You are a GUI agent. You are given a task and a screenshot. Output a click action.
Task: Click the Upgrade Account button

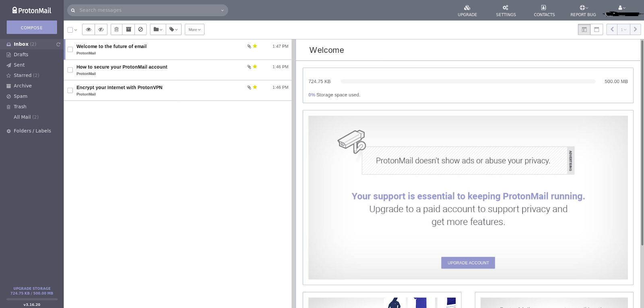click(468, 263)
